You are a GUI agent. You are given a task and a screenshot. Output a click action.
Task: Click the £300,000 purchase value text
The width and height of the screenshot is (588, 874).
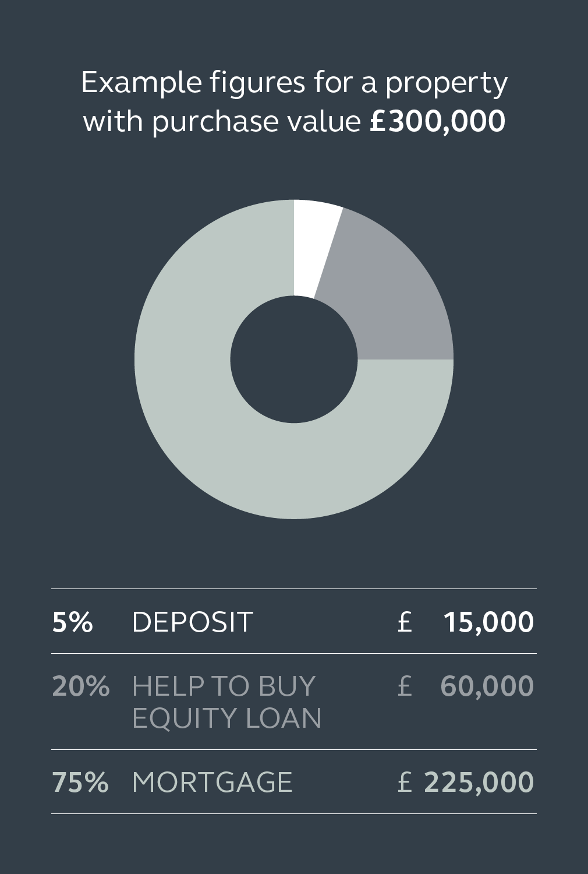437,121
